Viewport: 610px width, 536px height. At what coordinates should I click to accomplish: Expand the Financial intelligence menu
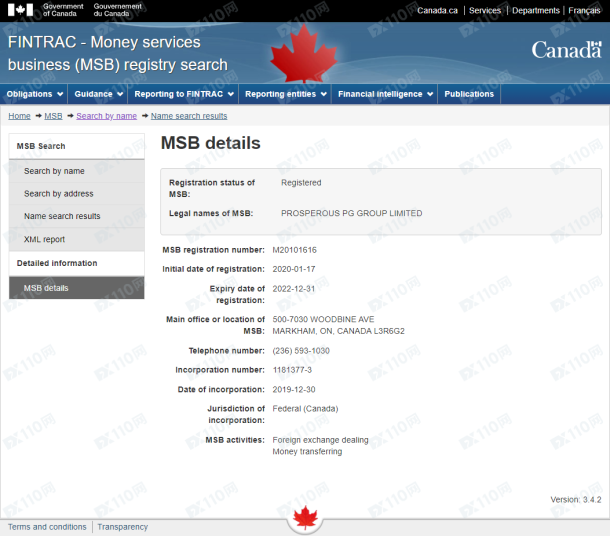coord(386,94)
